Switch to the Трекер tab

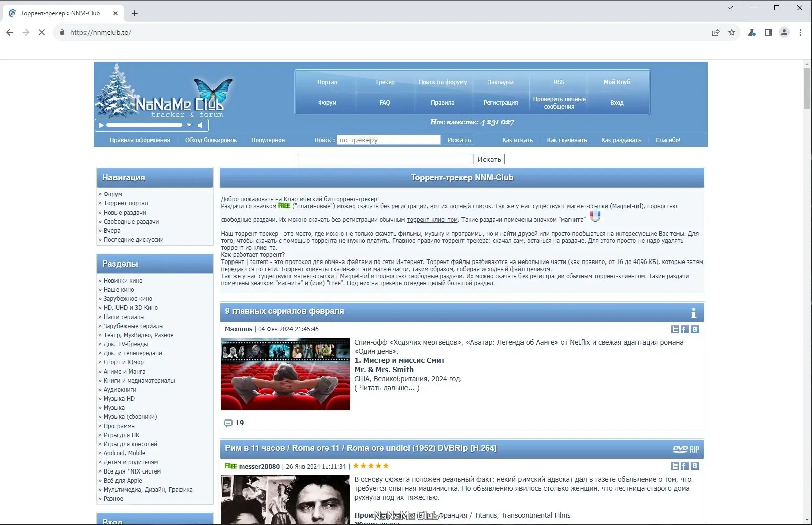(x=385, y=82)
